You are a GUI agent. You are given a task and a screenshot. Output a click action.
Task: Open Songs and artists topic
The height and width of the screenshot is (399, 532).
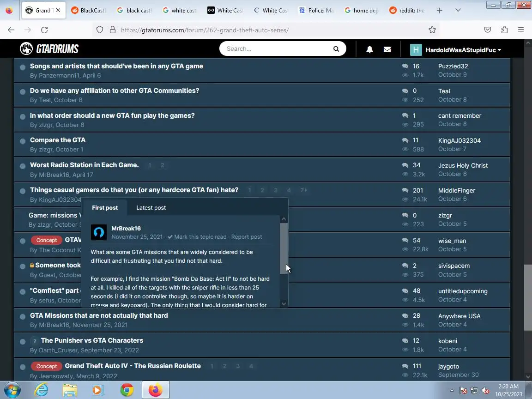coord(116,66)
